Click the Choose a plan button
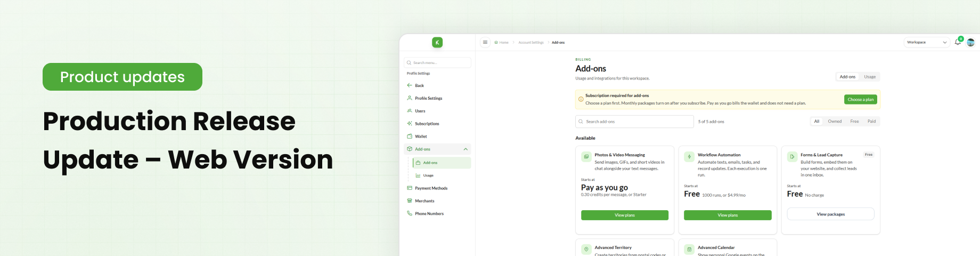Image resolution: width=980 pixels, height=256 pixels. [861, 99]
